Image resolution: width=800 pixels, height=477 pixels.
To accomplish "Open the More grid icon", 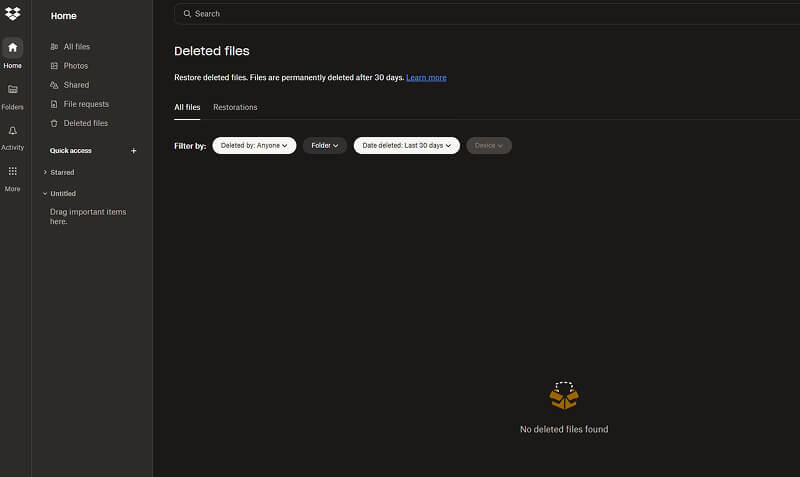I will (x=12, y=171).
